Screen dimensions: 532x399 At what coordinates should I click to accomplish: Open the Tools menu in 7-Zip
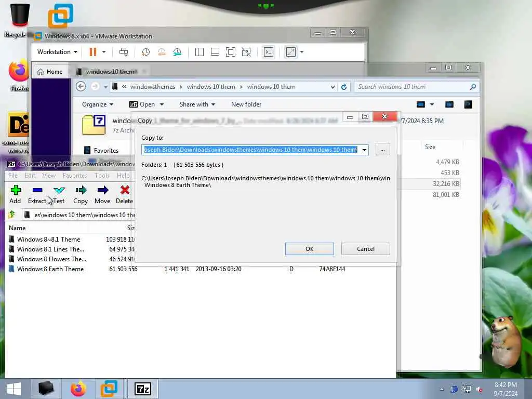tap(102, 176)
